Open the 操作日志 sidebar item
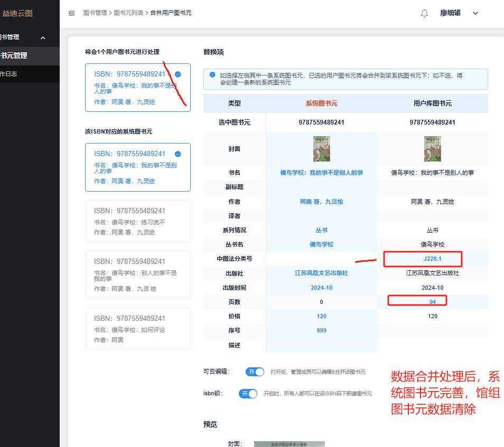The image size is (504, 447). coord(8,74)
